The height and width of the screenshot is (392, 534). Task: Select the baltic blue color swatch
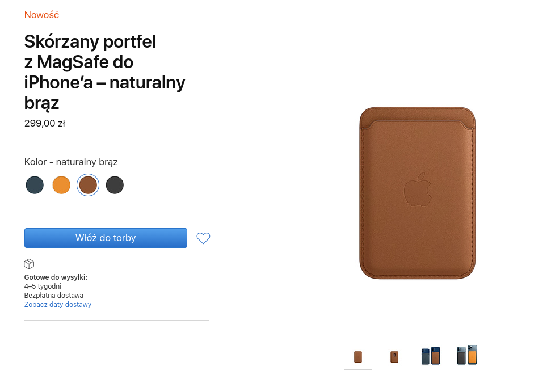[x=35, y=185]
